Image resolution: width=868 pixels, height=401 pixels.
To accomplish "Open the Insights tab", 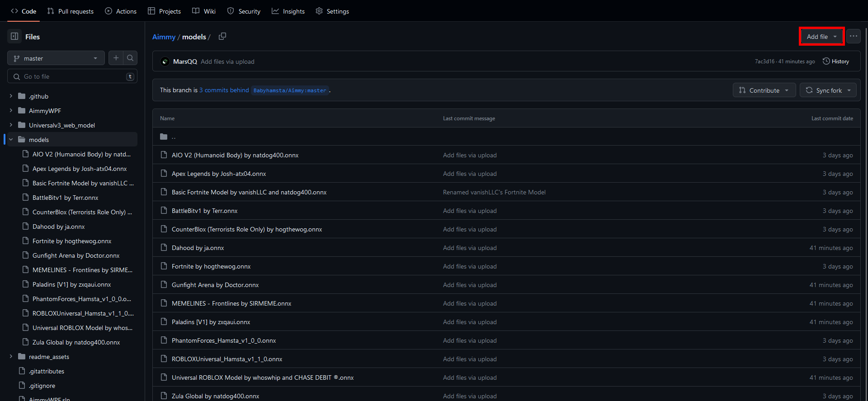I will (x=288, y=11).
